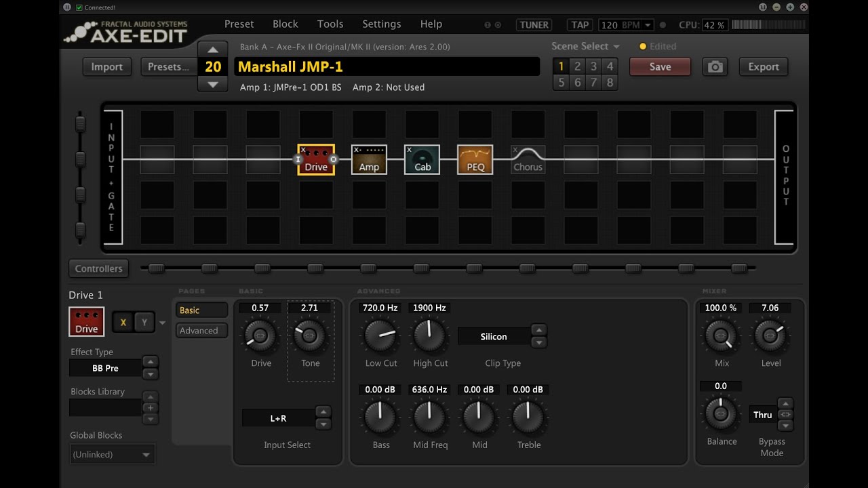The width and height of the screenshot is (868, 488).
Task: Select scene 5
Action: 561,83
